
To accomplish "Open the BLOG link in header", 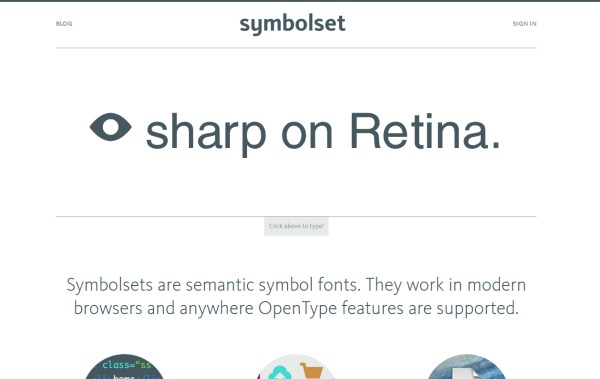I will (x=64, y=24).
